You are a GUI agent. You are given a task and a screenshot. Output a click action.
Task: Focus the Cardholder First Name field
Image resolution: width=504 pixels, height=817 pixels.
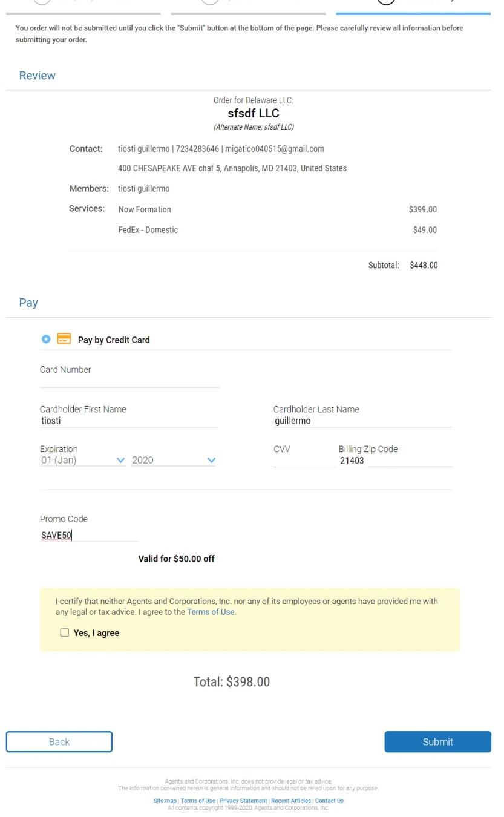click(x=128, y=421)
